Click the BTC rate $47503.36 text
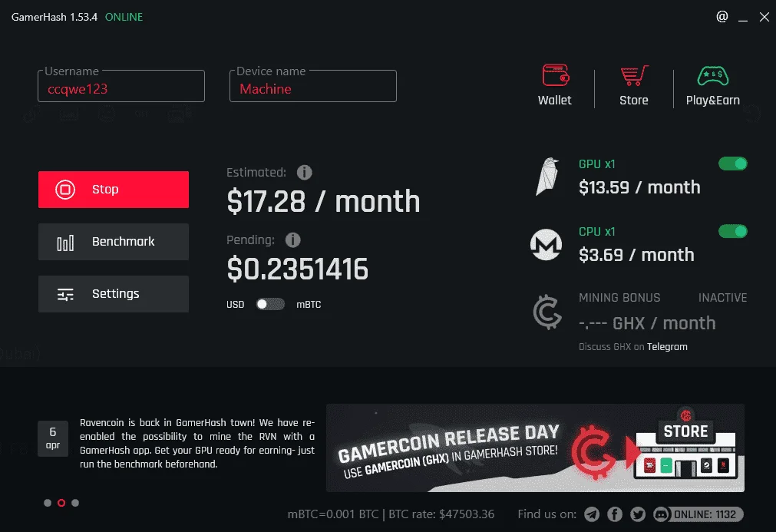Viewport: 776px width, 532px height. pyautogui.click(x=441, y=514)
